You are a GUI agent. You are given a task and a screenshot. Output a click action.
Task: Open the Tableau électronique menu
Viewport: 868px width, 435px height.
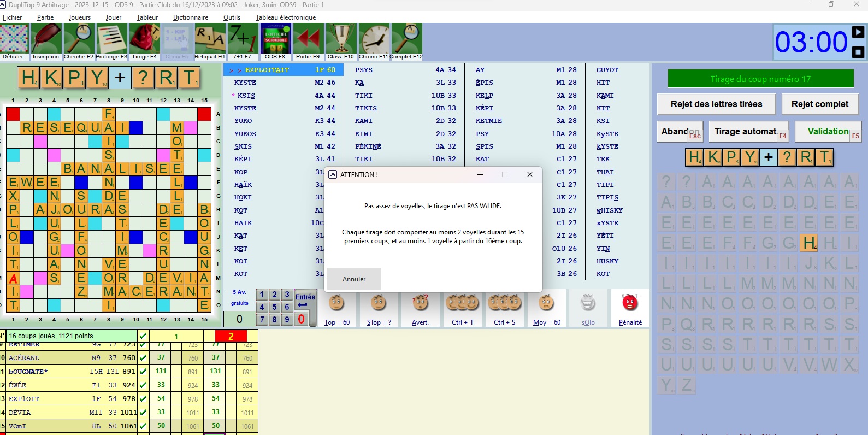point(286,17)
